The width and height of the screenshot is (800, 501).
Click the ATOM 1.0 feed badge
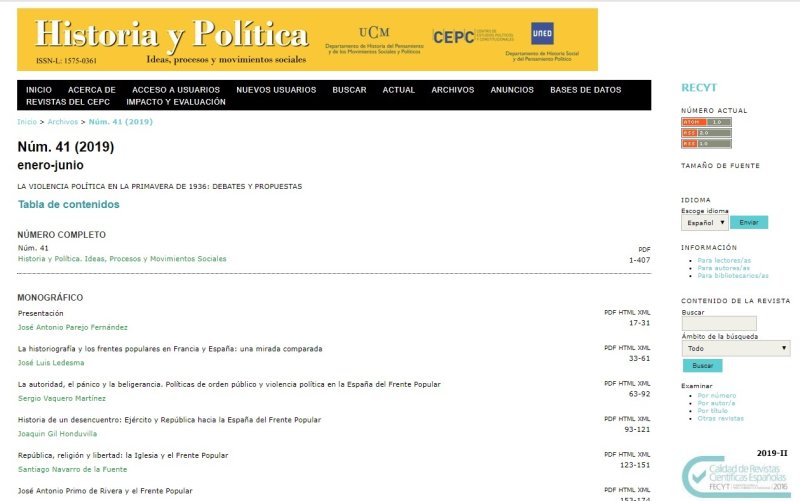click(706, 122)
